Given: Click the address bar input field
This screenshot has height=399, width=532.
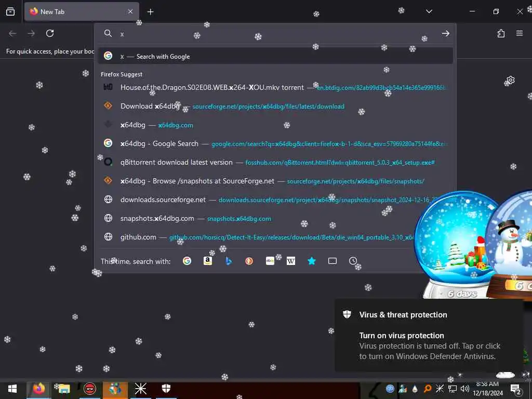Looking at the screenshot, I should click(x=278, y=34).
